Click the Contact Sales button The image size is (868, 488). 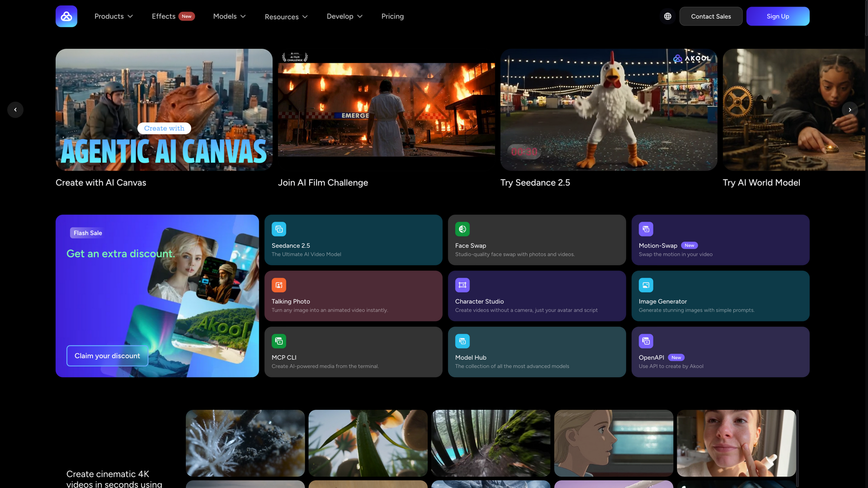tap(711, 16)
